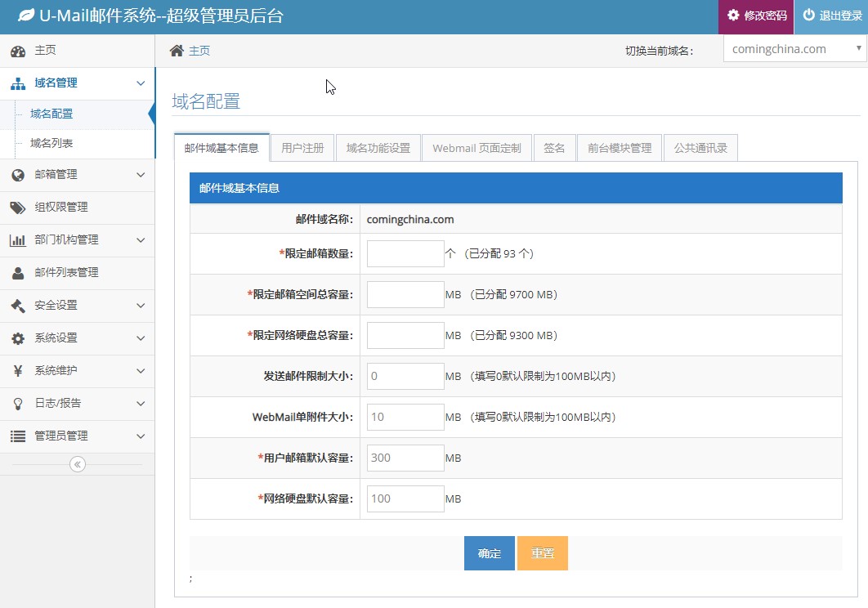
Task: Click the globe icon beside 邮箱管理
Action: 18,175
